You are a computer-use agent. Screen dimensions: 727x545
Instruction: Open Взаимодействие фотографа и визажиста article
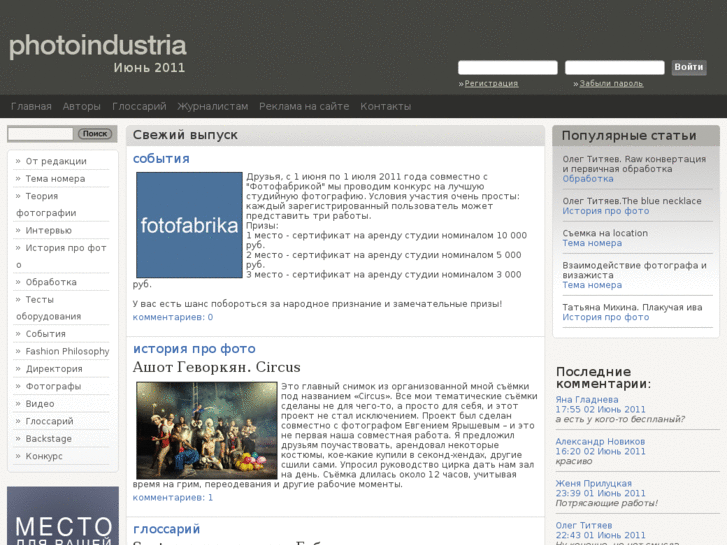634,270
